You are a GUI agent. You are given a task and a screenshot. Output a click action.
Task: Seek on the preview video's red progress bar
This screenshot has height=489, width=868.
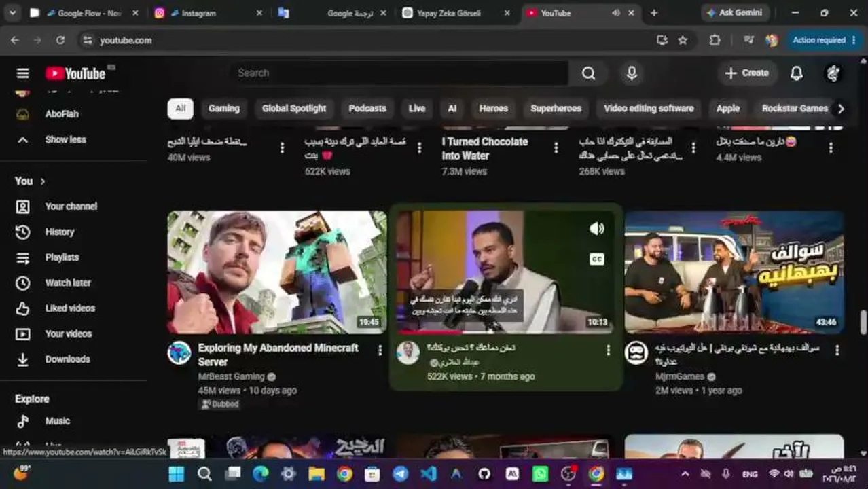click(506, 332)
